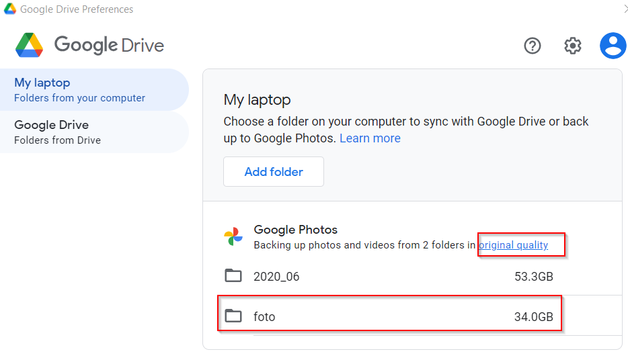Image resolution: width=628 pixels, height=364 pixels.
Task: Open the Learn more link
Action: pyautogui.click(x=370, y=138)
